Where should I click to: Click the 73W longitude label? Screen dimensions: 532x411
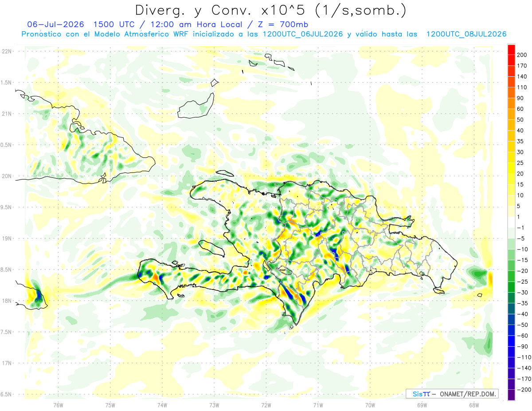pos(214,404)
